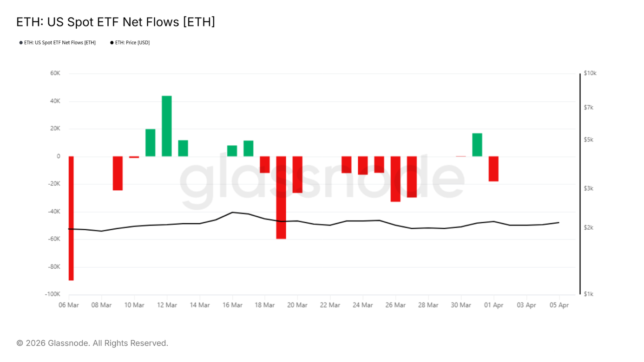
Task: Click the chart title ETH: US Spot ETF Net Flows
Action: tap(116, 22)
